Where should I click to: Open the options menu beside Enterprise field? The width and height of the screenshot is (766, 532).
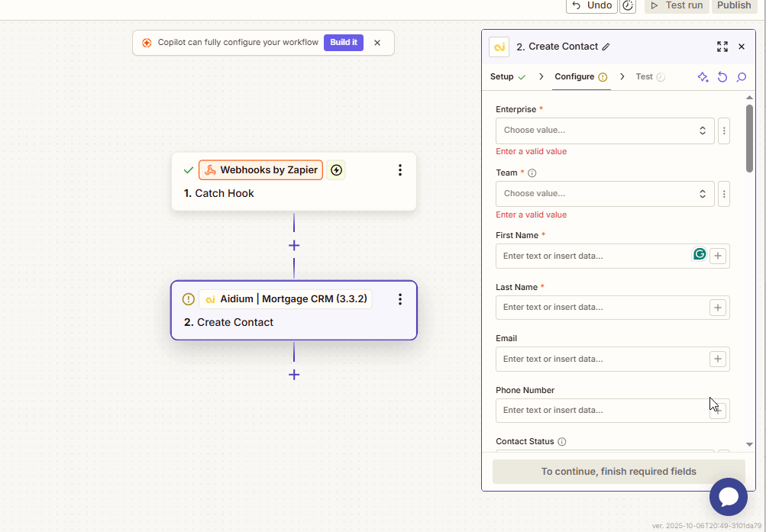724,131
